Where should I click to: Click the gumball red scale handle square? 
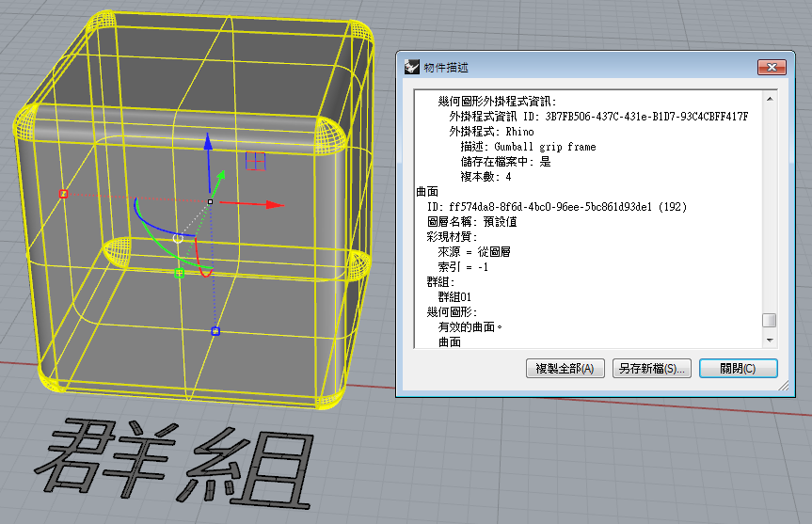pyautogui.click(x=63, y=194)
